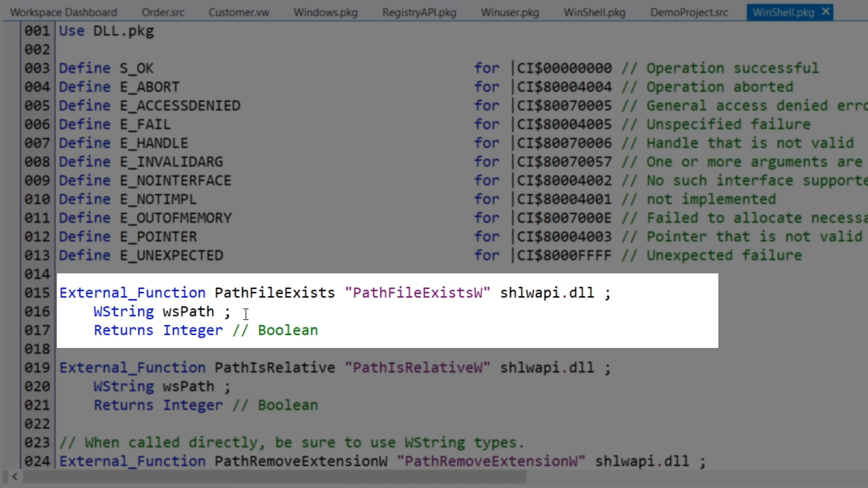Open the Order.src tab
Screen dimensions: 868x488
(x=163, y=13)
